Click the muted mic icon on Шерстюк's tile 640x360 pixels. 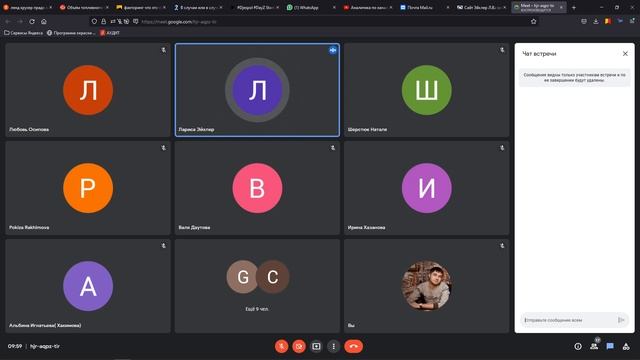(502, 50)
